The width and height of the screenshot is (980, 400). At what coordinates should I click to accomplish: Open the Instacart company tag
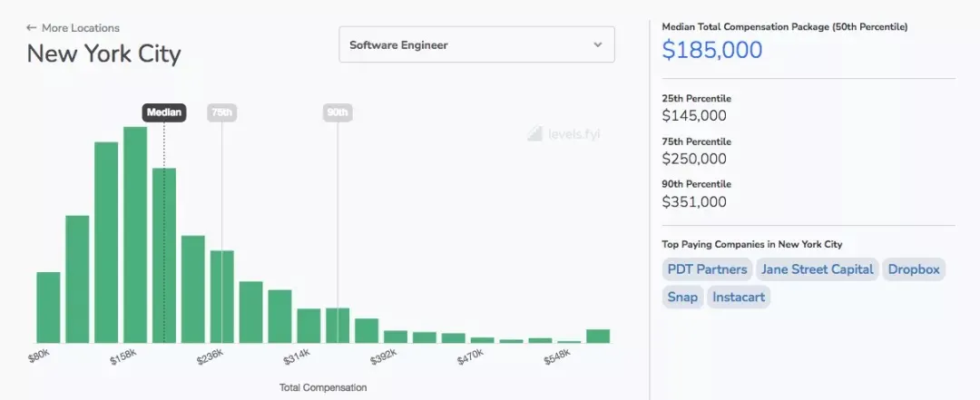point(739,298)
